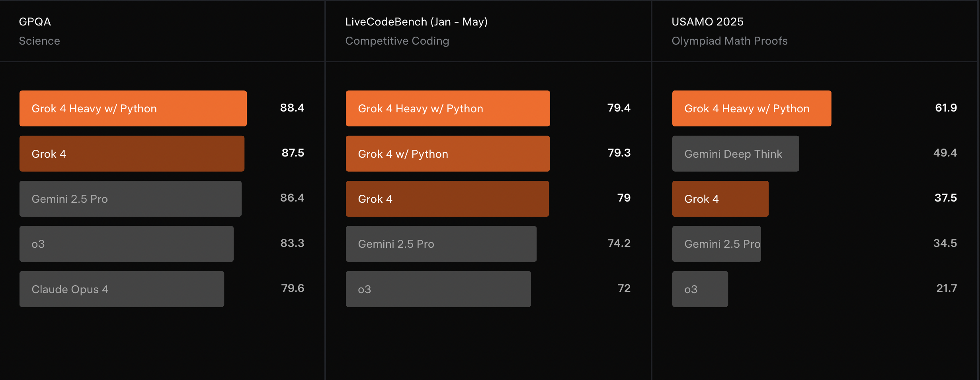Click the Claude Opus 4 bar
This screenshot has width=980, height=380.
point(122,289)
